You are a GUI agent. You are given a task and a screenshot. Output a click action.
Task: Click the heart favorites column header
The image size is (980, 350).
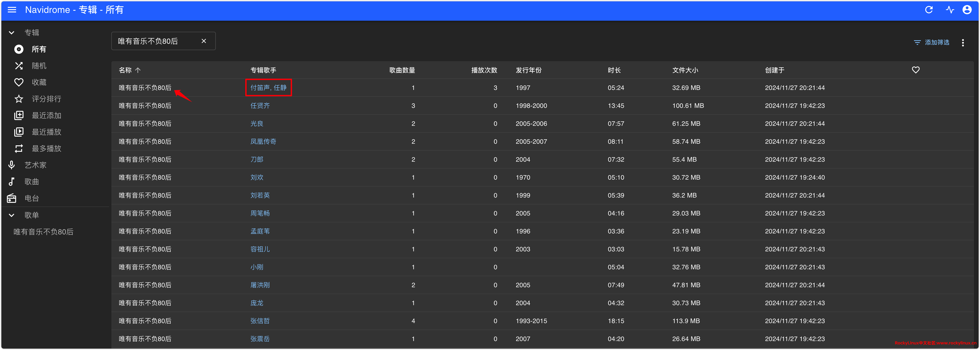915,70
